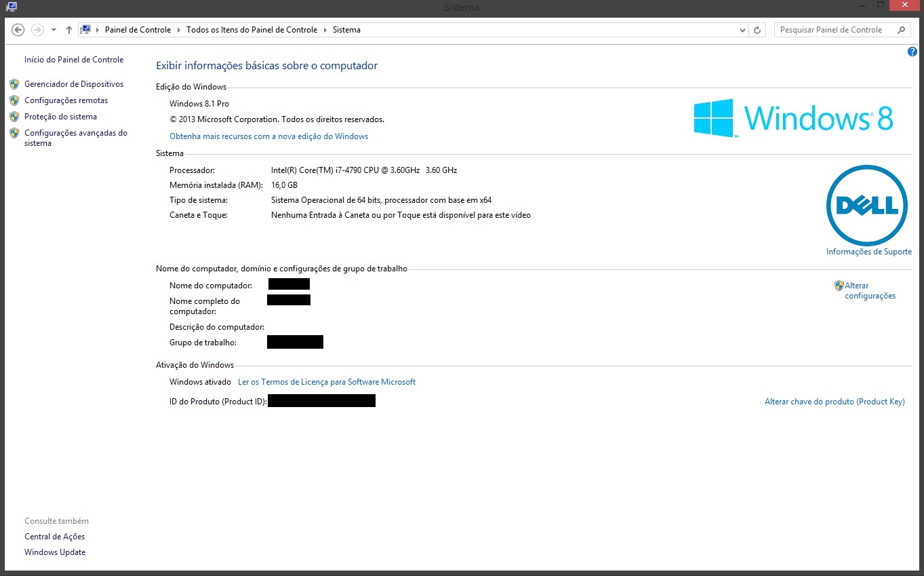Screen dimensions: 924x576
Task: Select Sistema breadcrumb in address bar
Action: [x=346, y=30]
